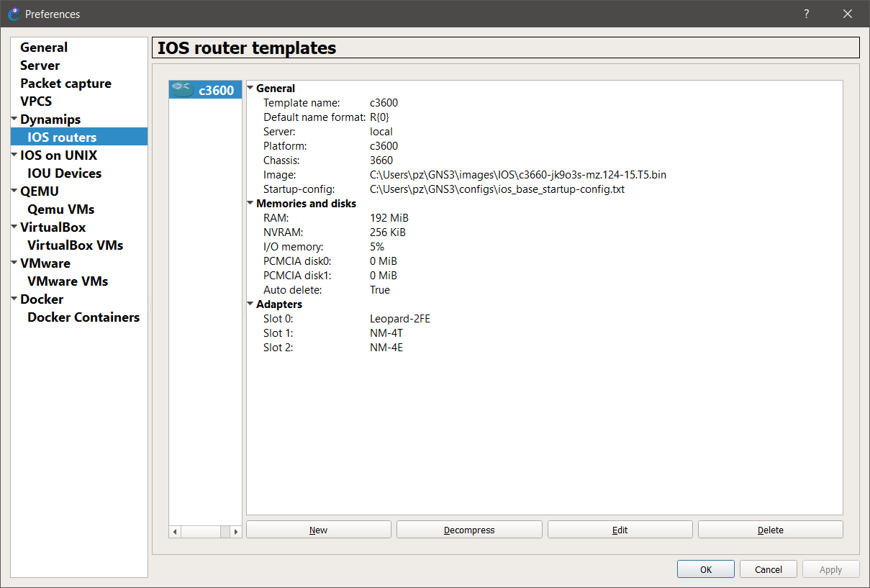Click the template list right scroll arrow
This screenshot has width=870, height=588.
pos(236,532)
